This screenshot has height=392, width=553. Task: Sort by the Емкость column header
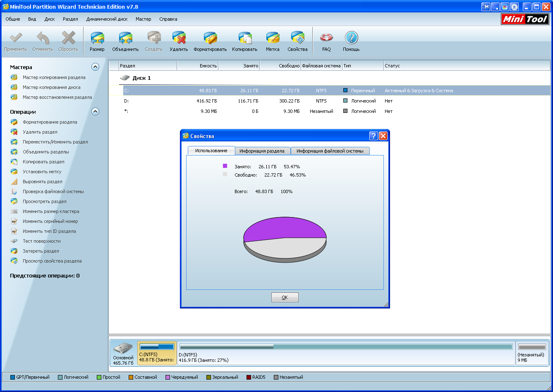198,66
